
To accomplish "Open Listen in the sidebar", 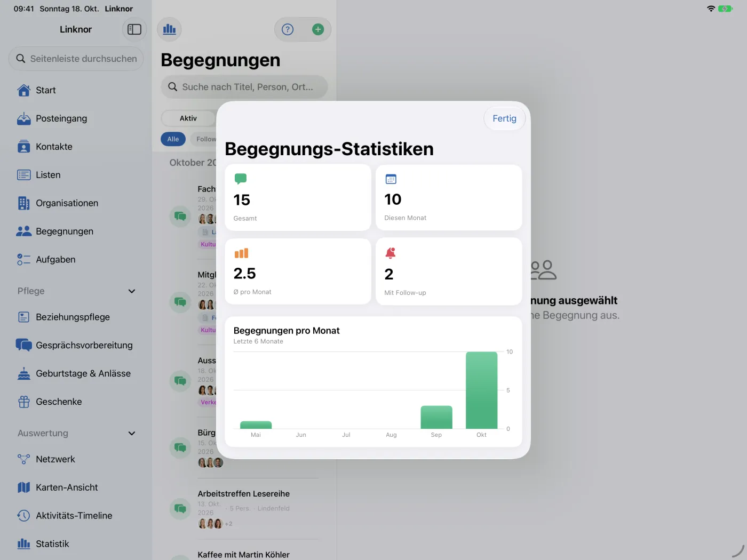I will (x=76, y=175).
